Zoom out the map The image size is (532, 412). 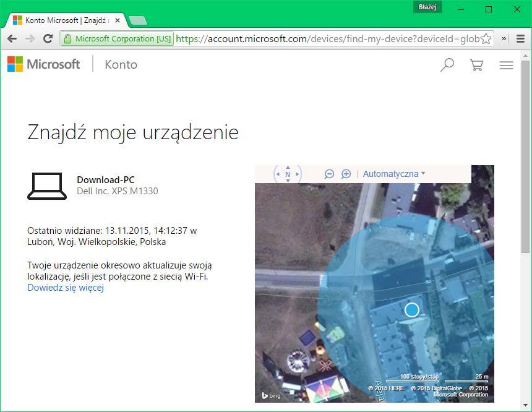329,174
